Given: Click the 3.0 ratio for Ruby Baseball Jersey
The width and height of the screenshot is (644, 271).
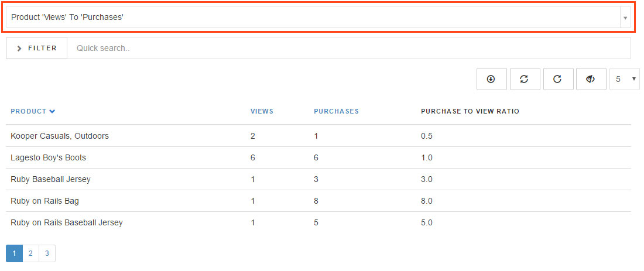Looking at the screenshot, I should tap(427, 180).
